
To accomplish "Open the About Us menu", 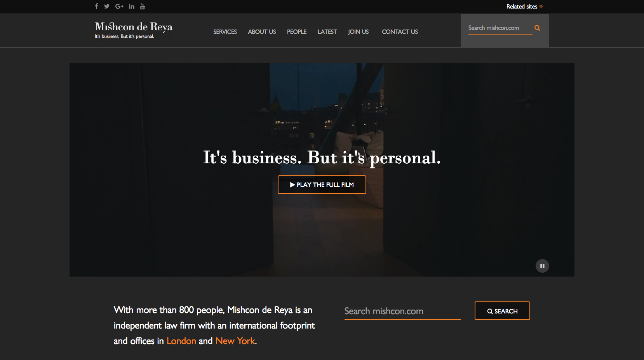I will point(262,32).
